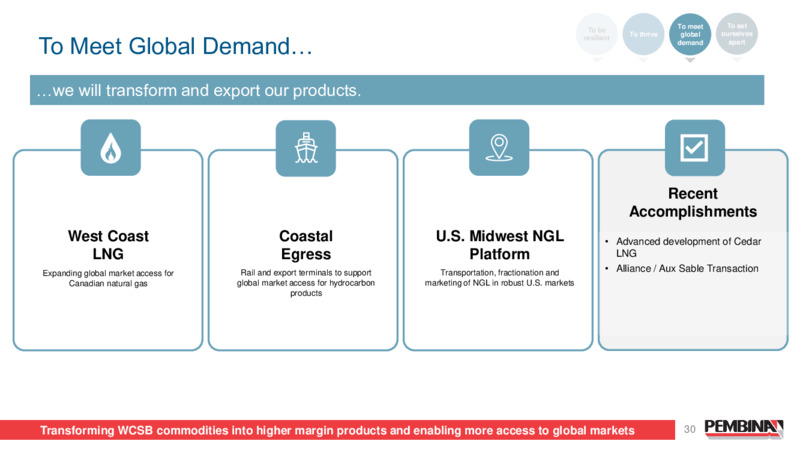Click the 'To Meet Global Demand…' title
This screenshot has width=800, height=450.
[175, 46]
